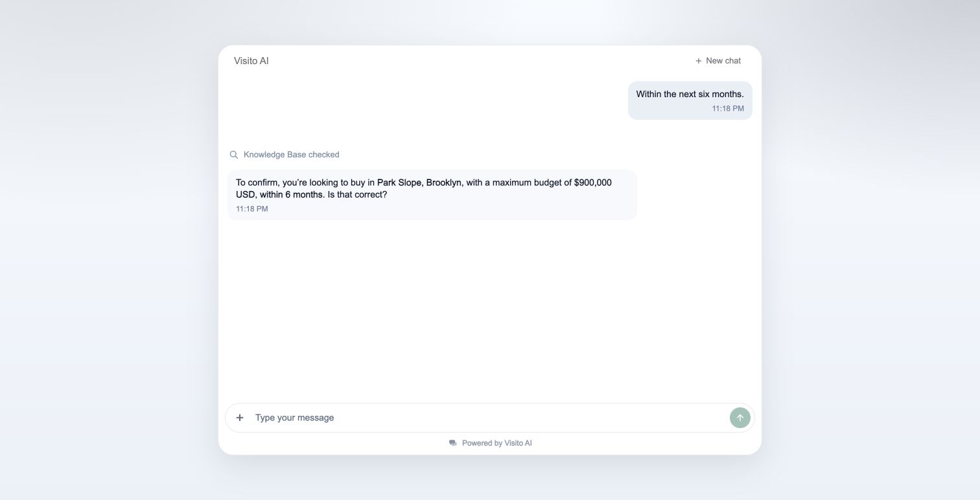This screenshot has height=500, width=980.
Task: Send message with the arrow button
Action: [x=740, y=418]
